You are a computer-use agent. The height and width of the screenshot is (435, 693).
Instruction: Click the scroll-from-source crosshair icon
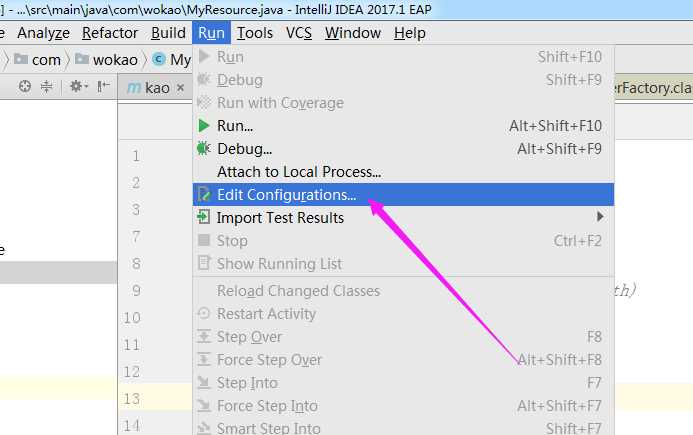click(x=25, y=86)
